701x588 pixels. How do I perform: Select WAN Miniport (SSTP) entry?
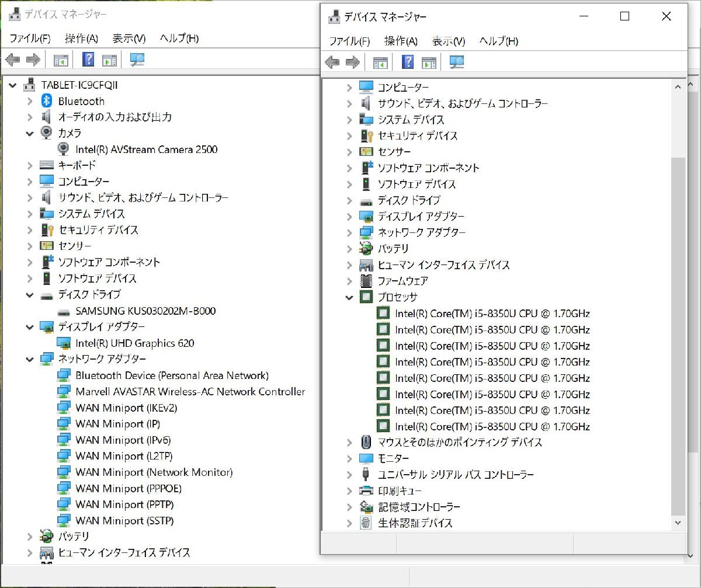(124, 520)
